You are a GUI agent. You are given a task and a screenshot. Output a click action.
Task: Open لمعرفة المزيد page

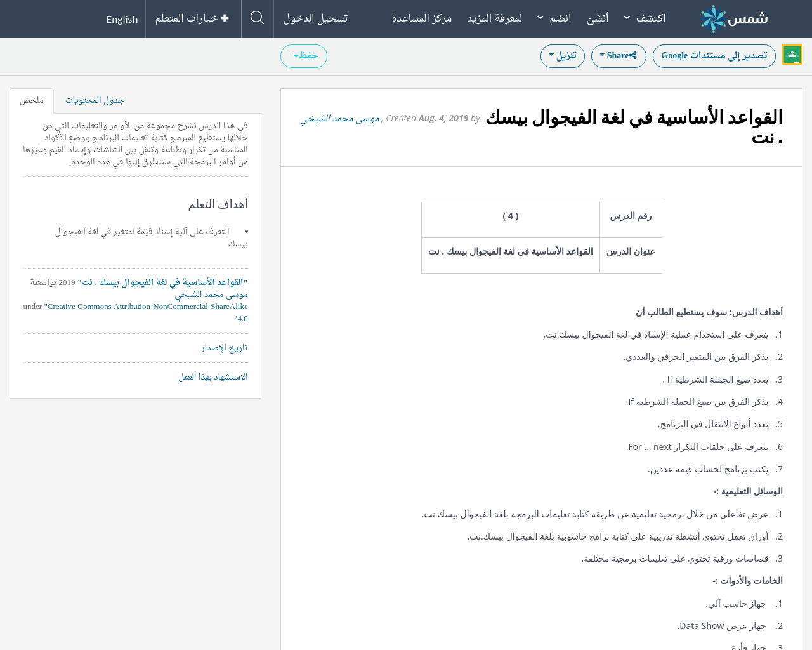(495, 18)
